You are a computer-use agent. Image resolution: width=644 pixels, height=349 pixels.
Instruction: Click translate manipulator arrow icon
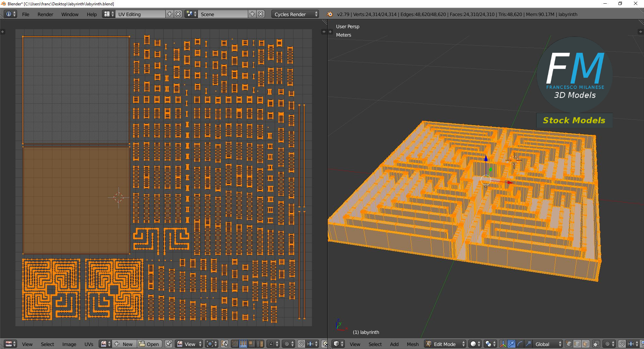pyautogui.click(x=511, y=344)
